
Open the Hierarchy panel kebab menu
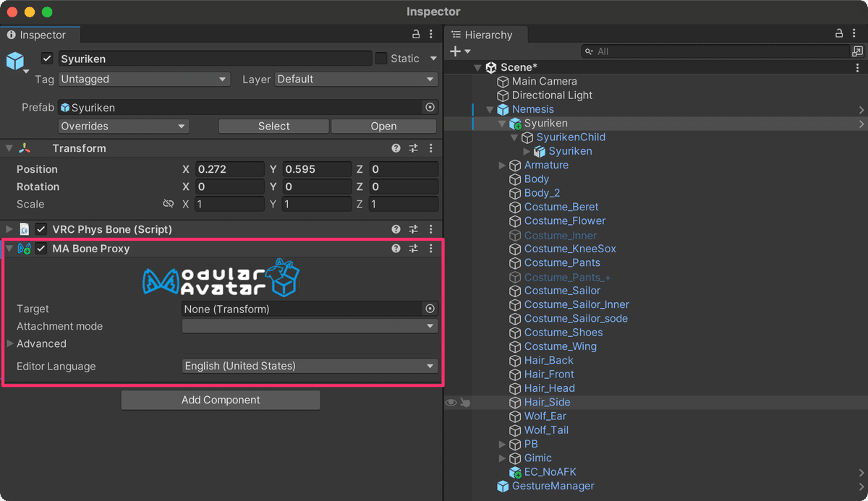pos(854,34)
